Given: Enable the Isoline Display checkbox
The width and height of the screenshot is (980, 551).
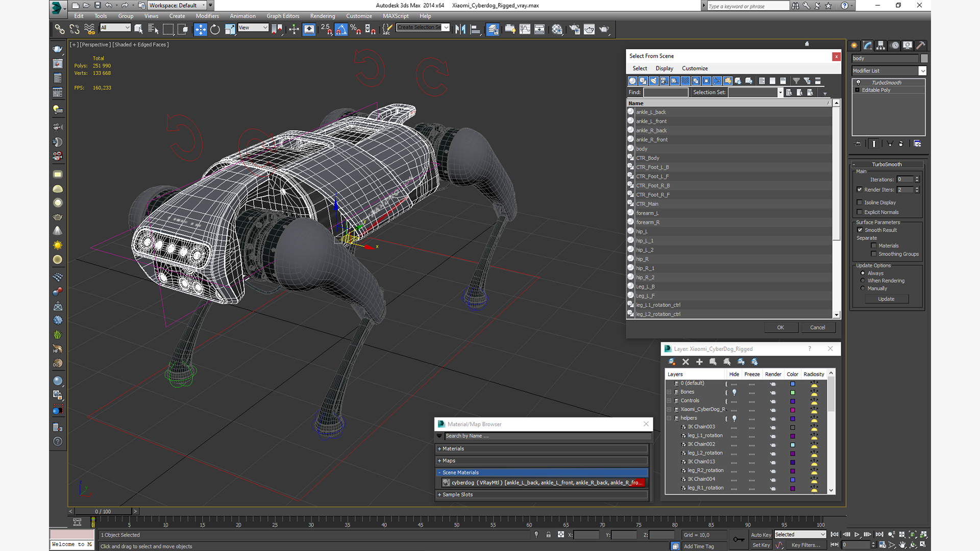Looking at the screenshot, I should (x=860, y=203).
